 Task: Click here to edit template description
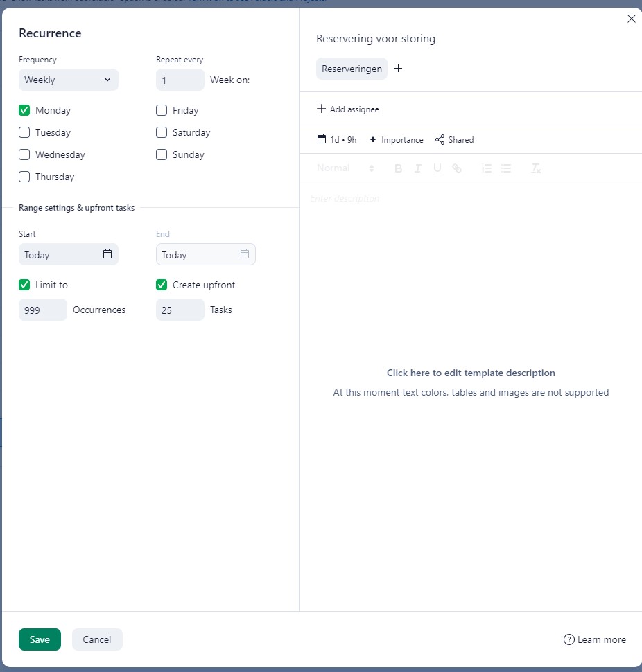pos(471,373)
